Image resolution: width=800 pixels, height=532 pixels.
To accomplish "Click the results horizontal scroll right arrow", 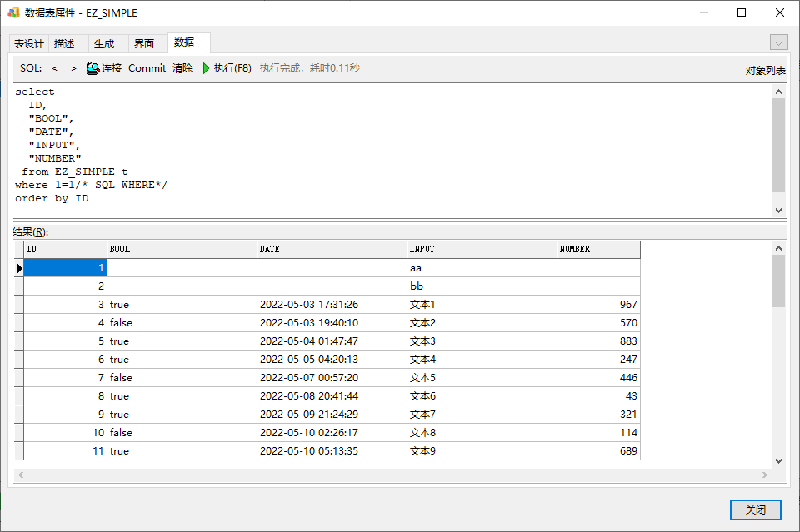I will pyautogui.click(x=765, y=475).
